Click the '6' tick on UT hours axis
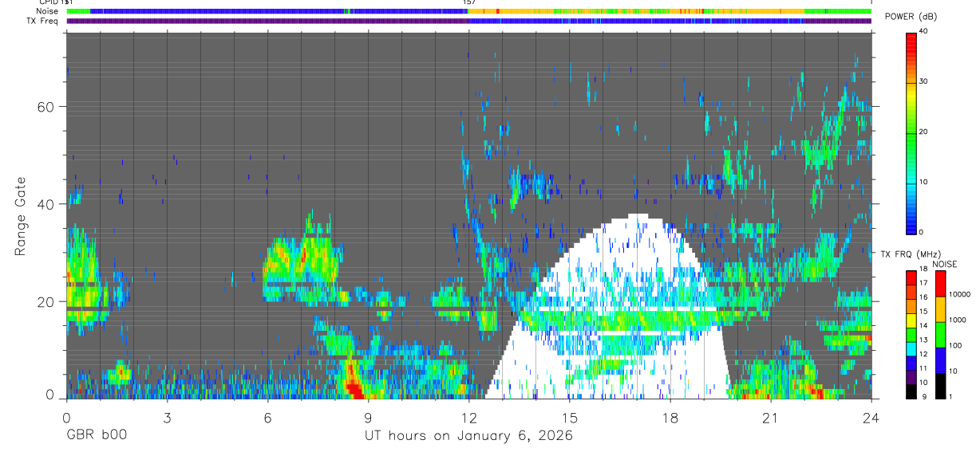This screenshot has height=452, width=980. (x=267, y=417)
